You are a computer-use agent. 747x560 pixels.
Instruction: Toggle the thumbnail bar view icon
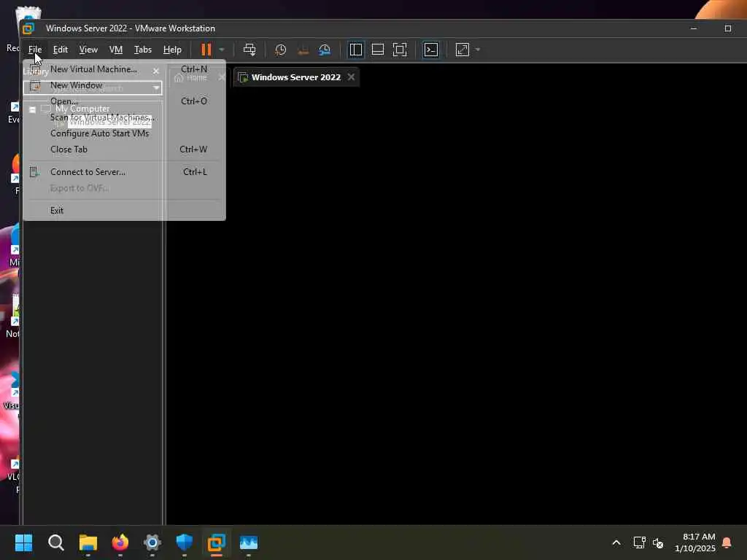point(378,50)
